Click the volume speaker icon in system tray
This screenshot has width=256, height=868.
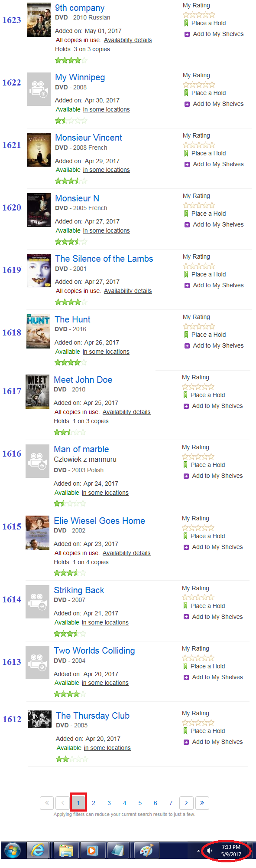210,850
